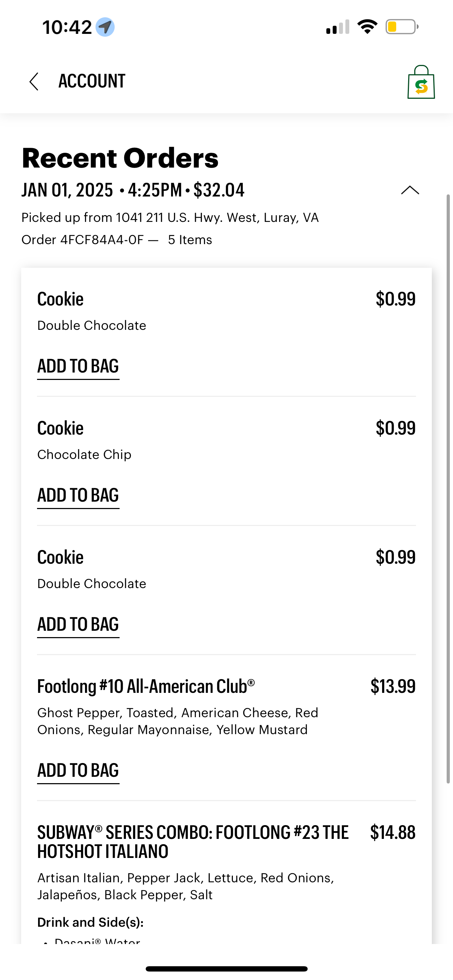Open the Subway shopping bag
The width and height of the screenshot is (453, 980).
pos(421,82)
